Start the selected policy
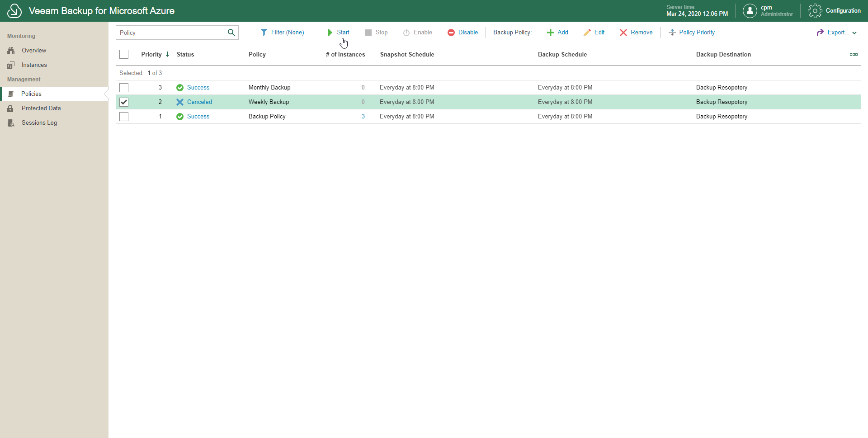 click(x=339, y=33)
